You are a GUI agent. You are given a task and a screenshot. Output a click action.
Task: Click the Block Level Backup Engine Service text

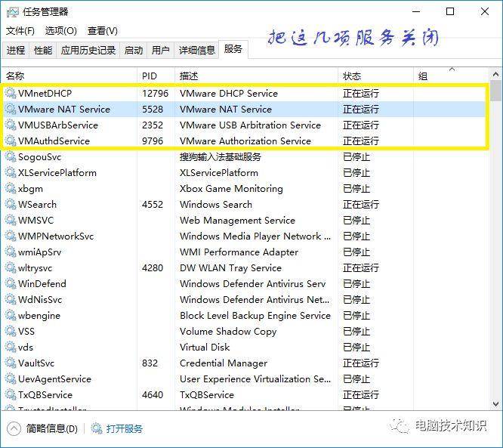pos(255,316)
